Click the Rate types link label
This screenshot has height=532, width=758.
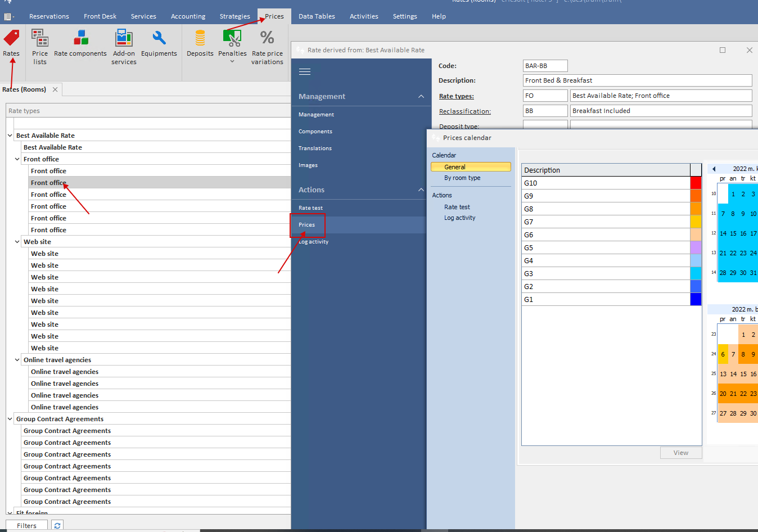pos(456,96)
